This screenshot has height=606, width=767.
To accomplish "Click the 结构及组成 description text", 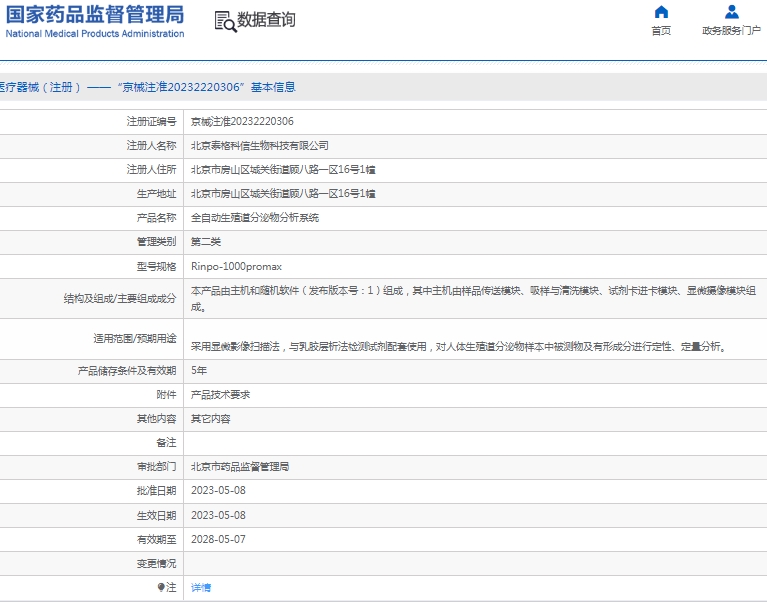I will [473, 298].
